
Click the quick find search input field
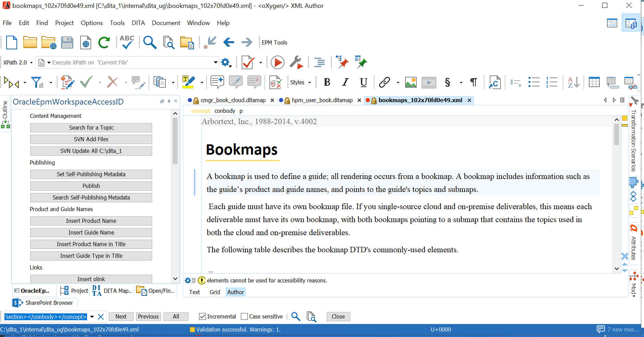click(x=46, y=317)
